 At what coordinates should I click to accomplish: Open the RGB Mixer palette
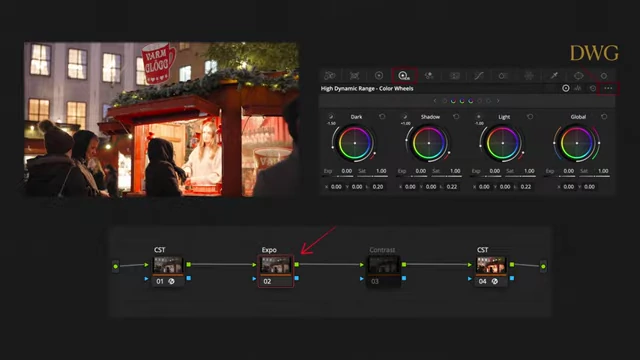coord(429,76)
